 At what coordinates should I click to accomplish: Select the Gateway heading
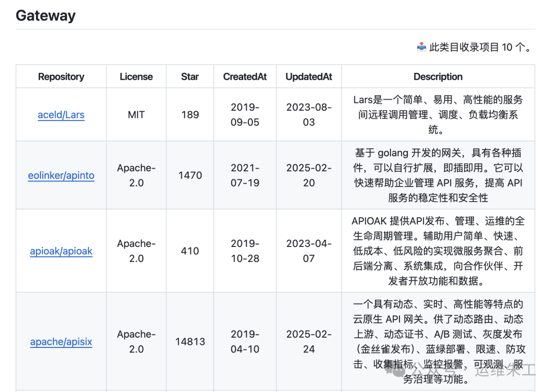(46, 15)
